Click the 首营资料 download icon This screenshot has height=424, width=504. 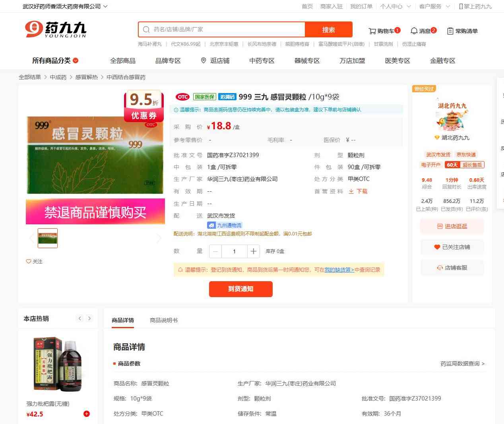pos(351,191)
